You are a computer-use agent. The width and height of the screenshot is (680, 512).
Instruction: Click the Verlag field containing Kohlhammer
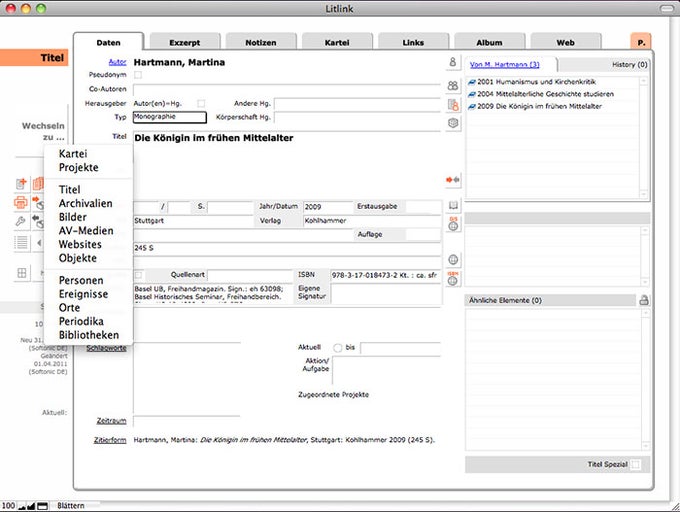click(372, 221)
